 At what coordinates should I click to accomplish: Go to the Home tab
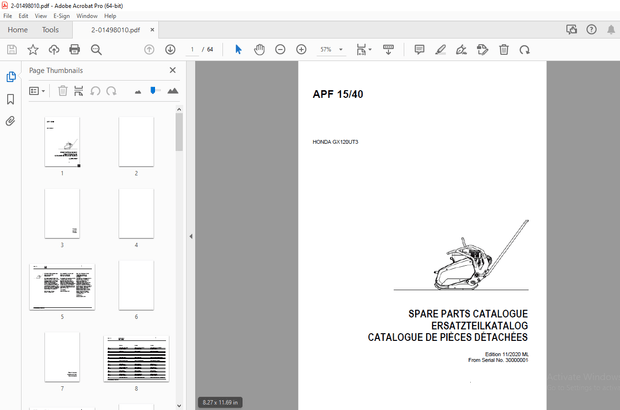(17, 30)
